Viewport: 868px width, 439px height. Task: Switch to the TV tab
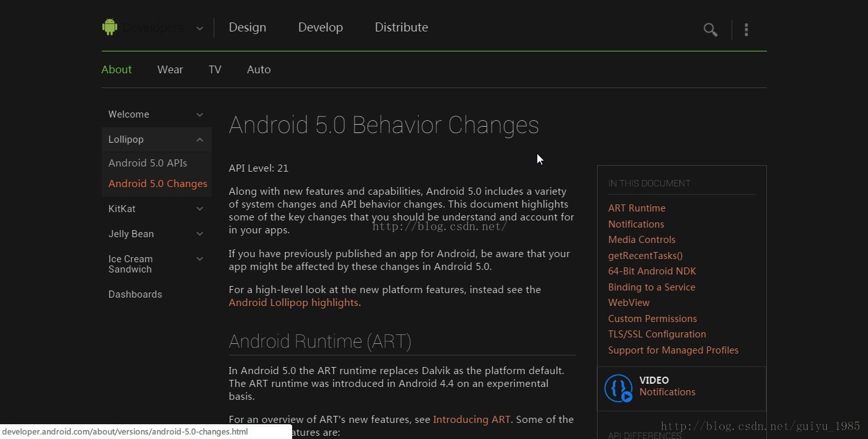click(x=215, y=69)
